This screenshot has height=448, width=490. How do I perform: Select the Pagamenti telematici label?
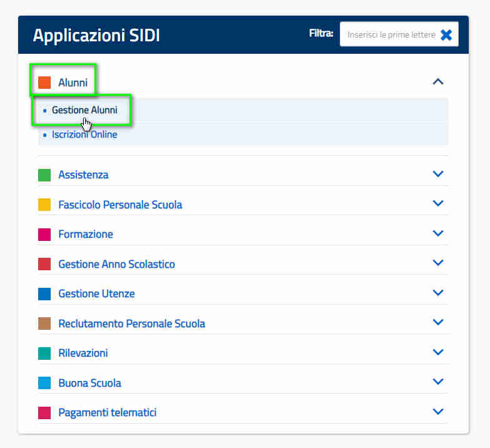(108, 413)
